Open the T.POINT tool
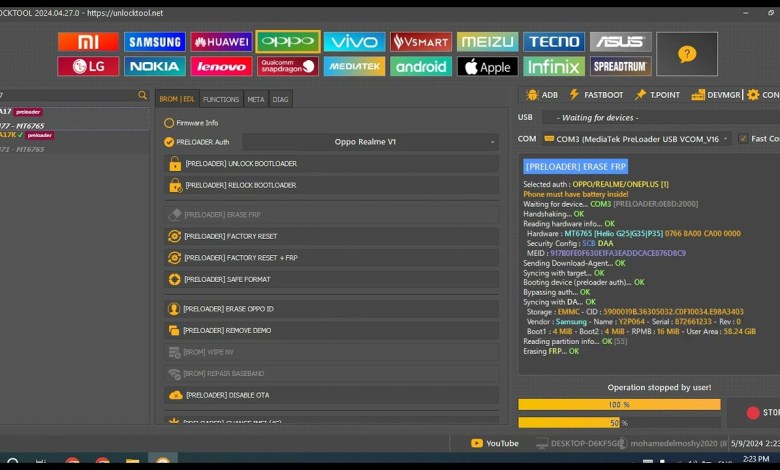Viewport: 780px width, 470px height. [x=657, y=94]
